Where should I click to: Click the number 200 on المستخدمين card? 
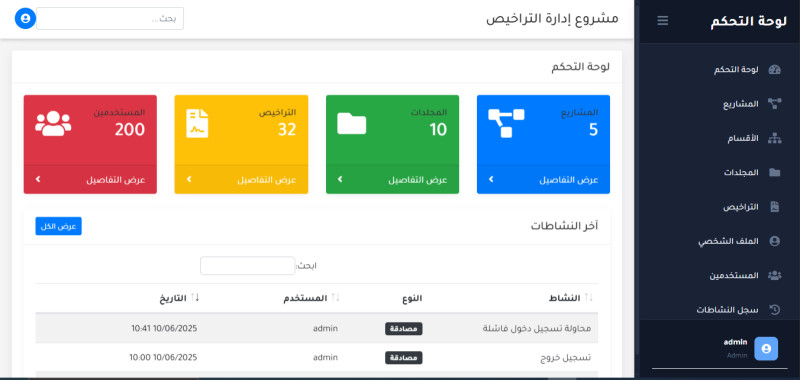130,130
